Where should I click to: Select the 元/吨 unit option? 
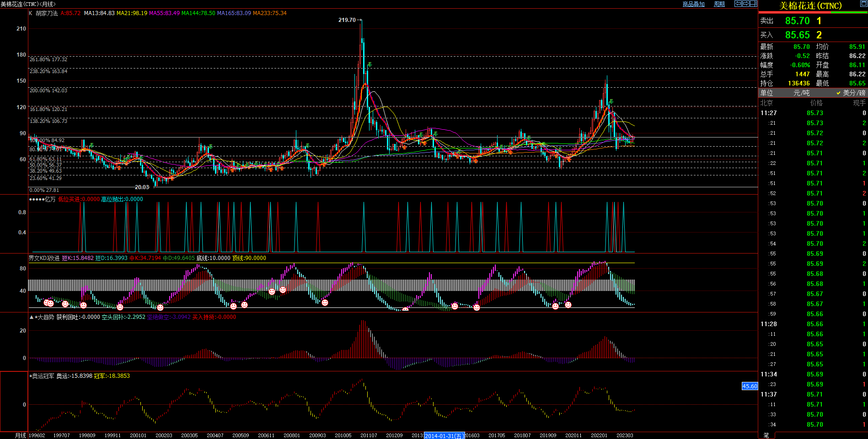tap(801, 93)
